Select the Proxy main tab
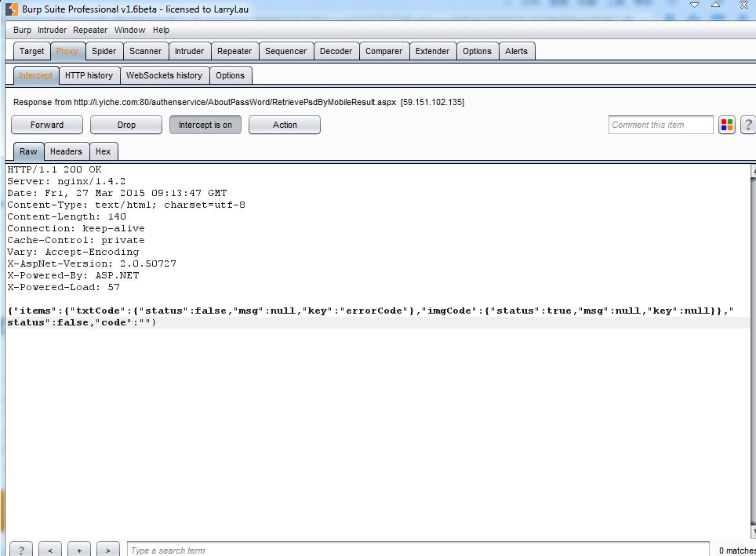The image size is (756, 556). point(67,51)
